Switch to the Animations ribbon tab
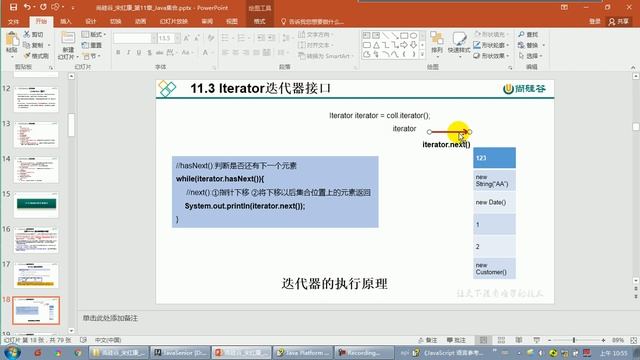This screenshot has height=360, width=640. coord(140,21)
